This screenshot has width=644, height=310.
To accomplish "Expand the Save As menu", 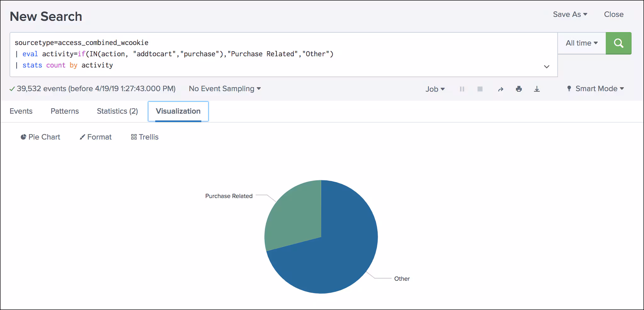I will [570, 14].
